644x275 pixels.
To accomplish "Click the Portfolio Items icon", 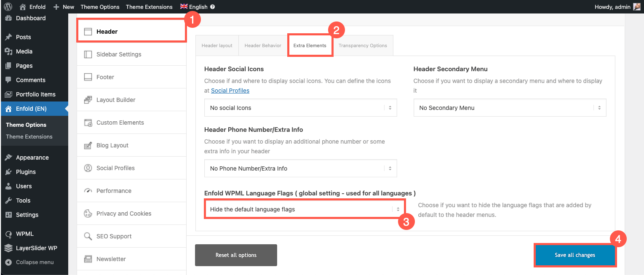I will point(8,94).
